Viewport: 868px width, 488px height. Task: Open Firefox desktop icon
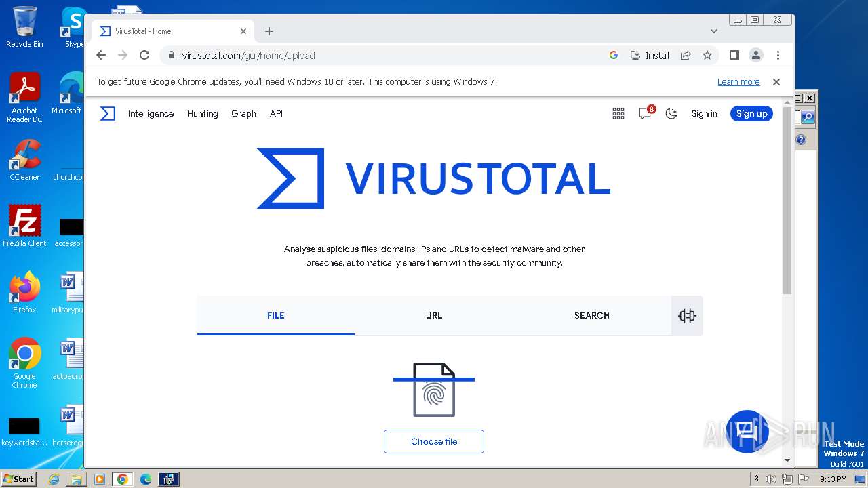(x=24, y=292)
